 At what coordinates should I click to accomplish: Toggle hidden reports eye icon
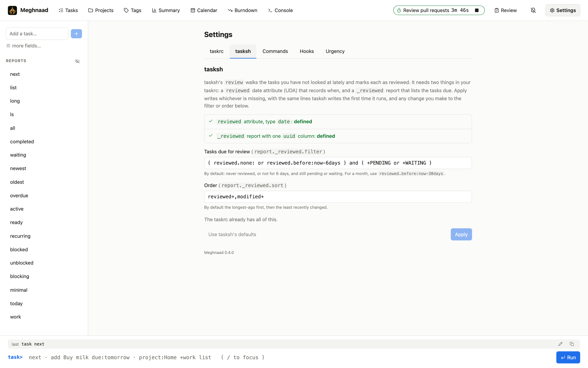(x=78, y=61)
